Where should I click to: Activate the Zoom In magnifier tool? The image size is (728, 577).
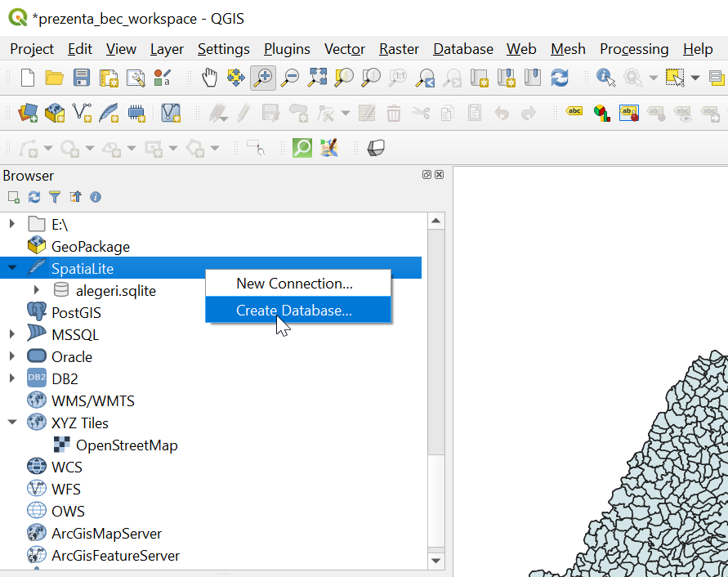click(x=263, y=78)
